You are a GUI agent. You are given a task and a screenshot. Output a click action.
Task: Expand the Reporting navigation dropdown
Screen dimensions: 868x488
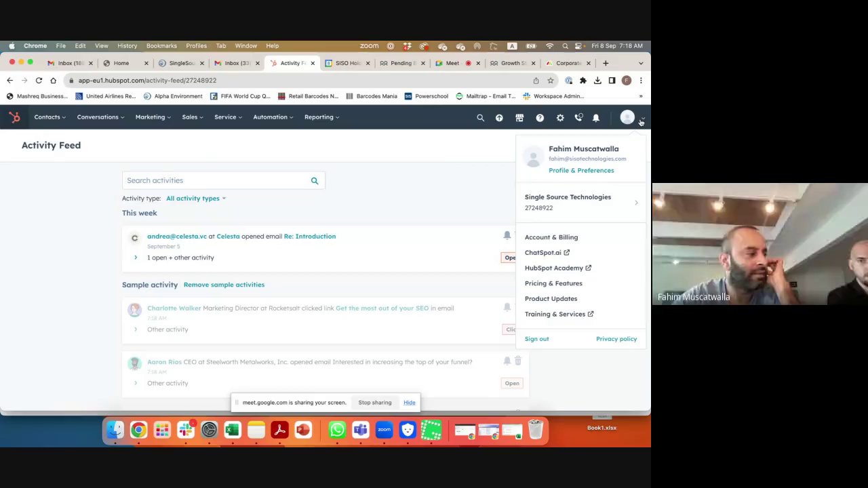(x=321, y=117)
